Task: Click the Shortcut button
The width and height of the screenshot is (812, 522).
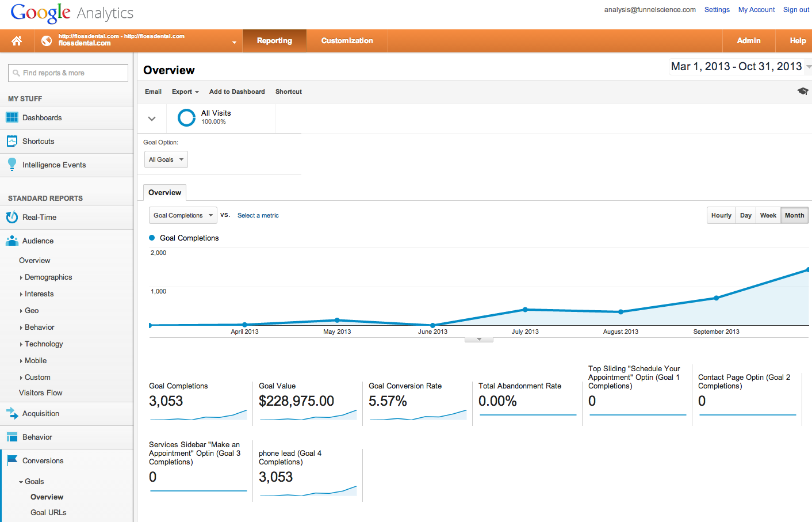Action: (x=289, y=92)
